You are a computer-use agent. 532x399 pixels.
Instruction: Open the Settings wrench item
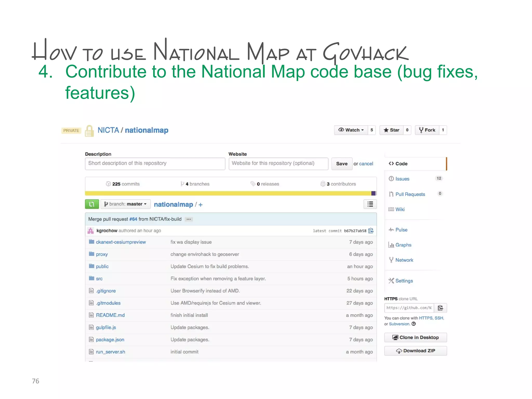coord(404,281)
